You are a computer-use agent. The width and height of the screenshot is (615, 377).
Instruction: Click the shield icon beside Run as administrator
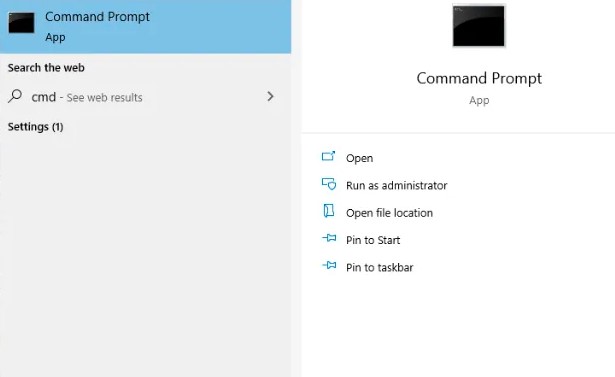tap(329, 184)
